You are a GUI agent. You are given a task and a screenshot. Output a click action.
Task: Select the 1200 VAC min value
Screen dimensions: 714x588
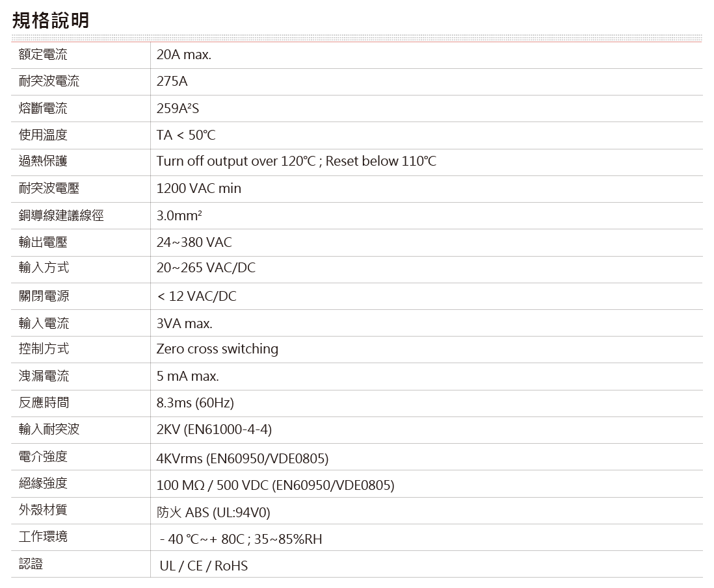click(x=198, y=188)
